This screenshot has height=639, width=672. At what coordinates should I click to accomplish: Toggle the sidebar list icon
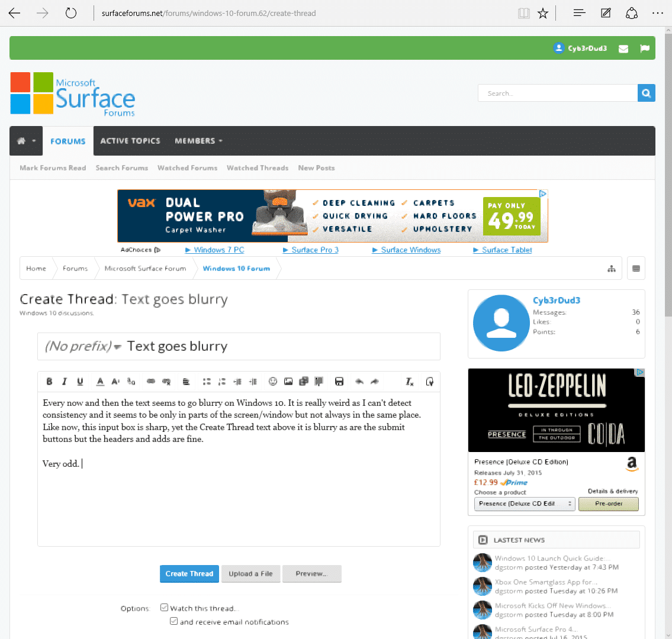point(636,269)
